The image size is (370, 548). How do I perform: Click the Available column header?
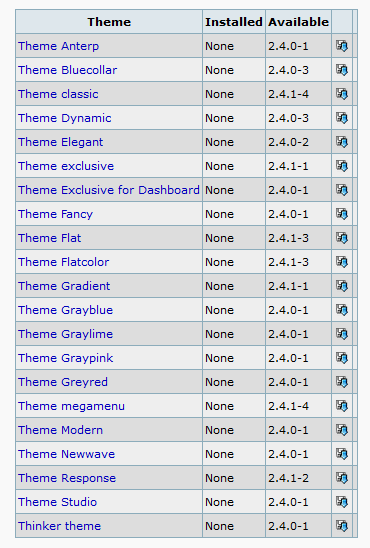(298, 22)
